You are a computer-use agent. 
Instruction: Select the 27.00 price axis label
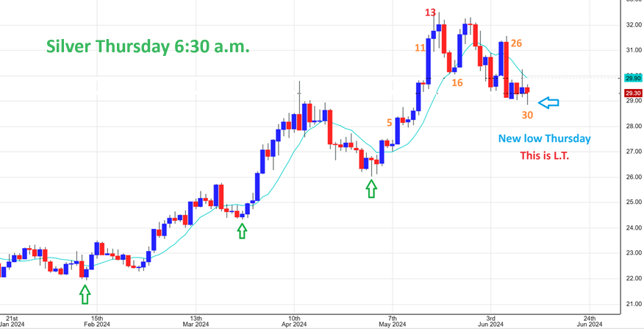click(633, 152)
